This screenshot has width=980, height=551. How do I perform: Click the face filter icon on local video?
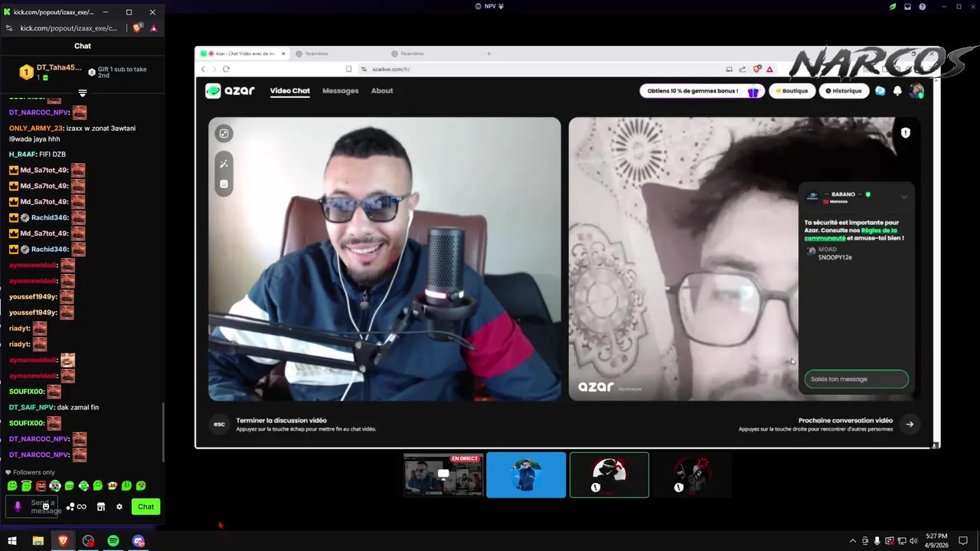coord(224,184)
